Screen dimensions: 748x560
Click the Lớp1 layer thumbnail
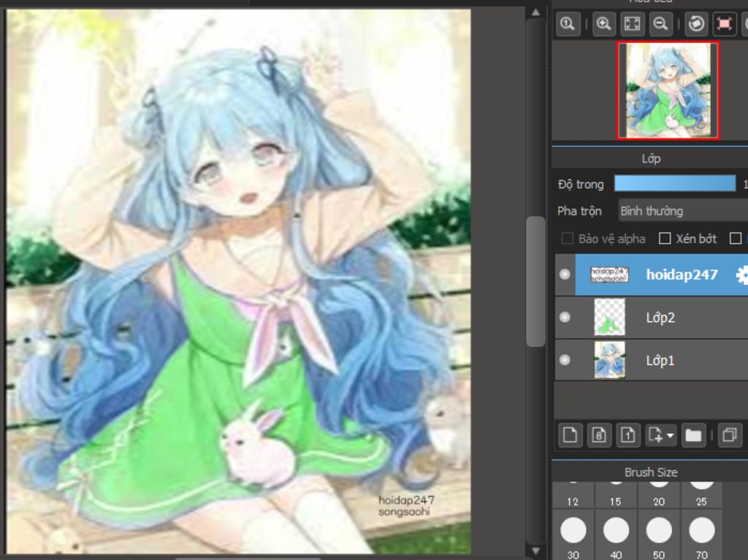click(x=610, y=360)
